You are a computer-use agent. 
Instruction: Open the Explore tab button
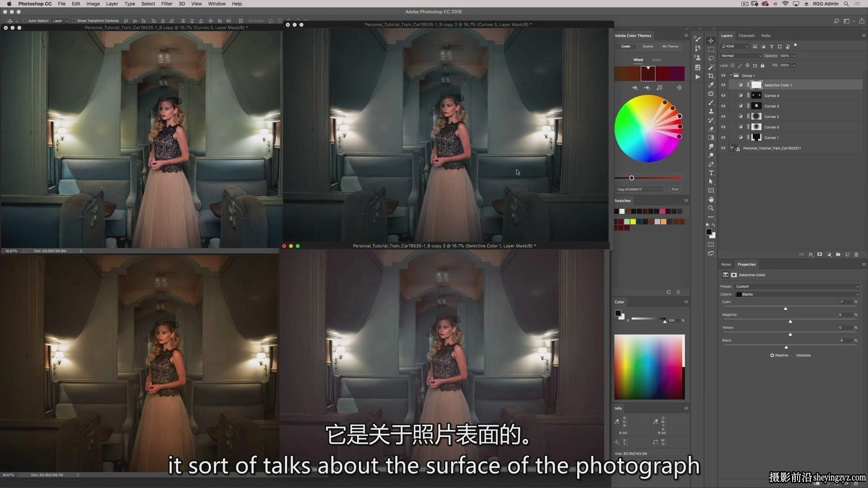click(x=648, y=47)
